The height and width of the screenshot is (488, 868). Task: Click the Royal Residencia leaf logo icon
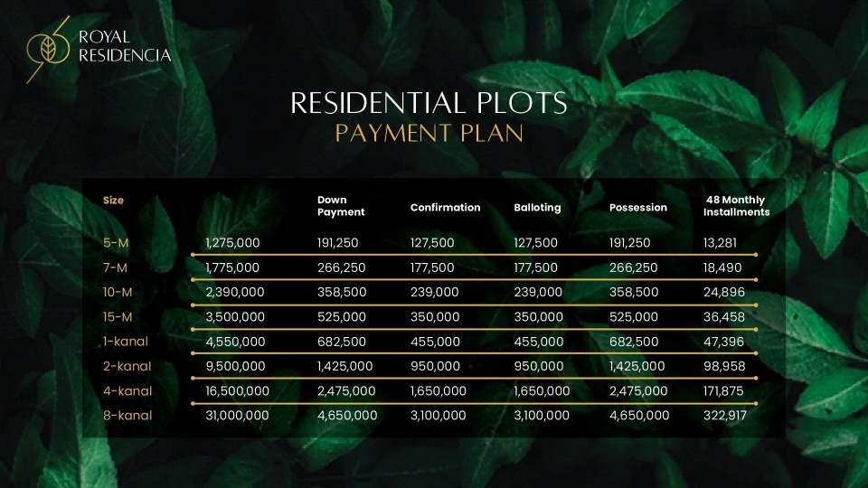(x=48, y=49)
